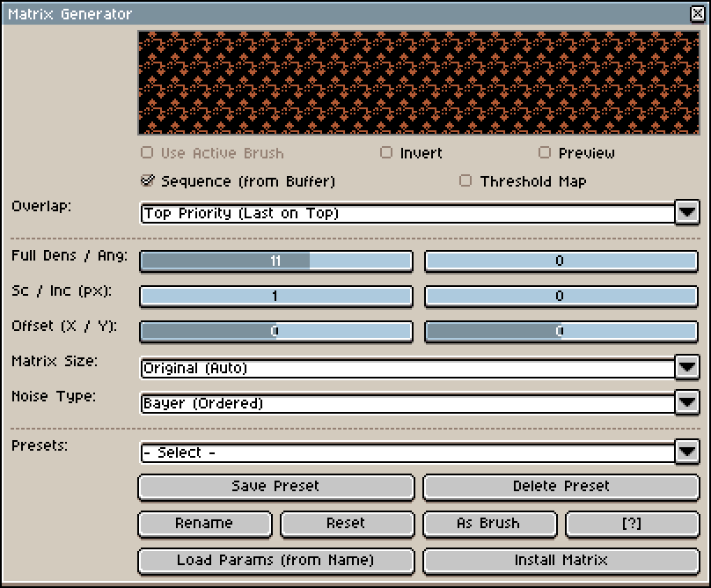The width and height of the screenshot is (711, 588).
Task: Click the Full Dens slider showing 11
Action: (276, 261)
